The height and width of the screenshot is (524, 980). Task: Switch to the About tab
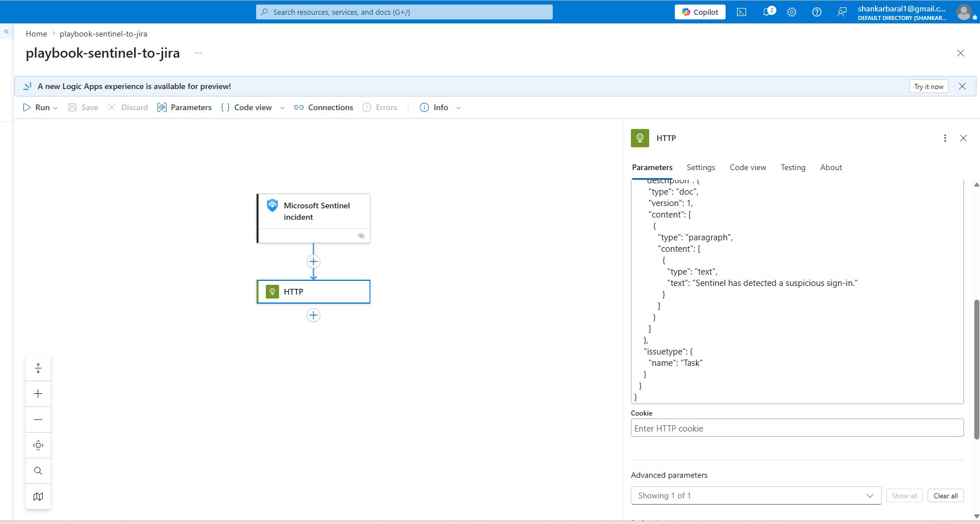[x=831, y=167]
